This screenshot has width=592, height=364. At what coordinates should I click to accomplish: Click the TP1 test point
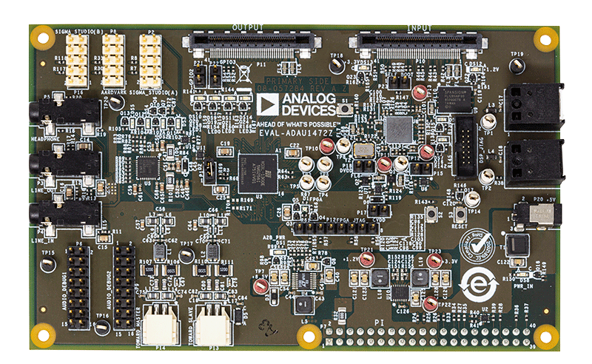[488, 121]
